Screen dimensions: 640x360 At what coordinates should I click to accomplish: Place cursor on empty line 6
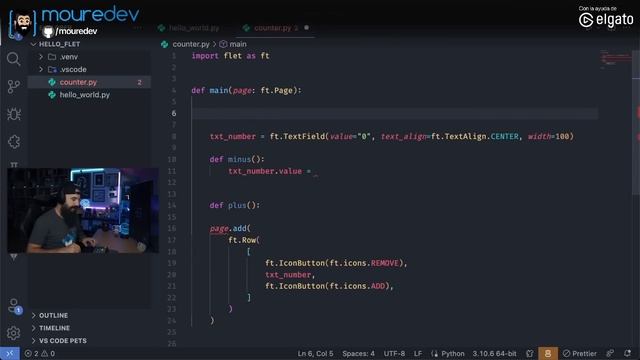(394, 113)
